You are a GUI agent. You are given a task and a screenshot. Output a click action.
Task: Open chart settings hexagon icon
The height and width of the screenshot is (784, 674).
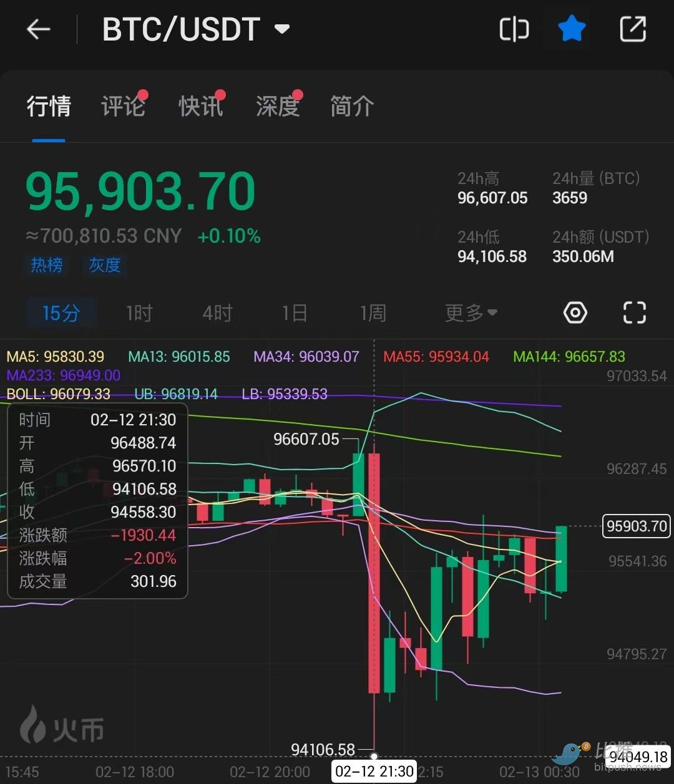point(575,312)
